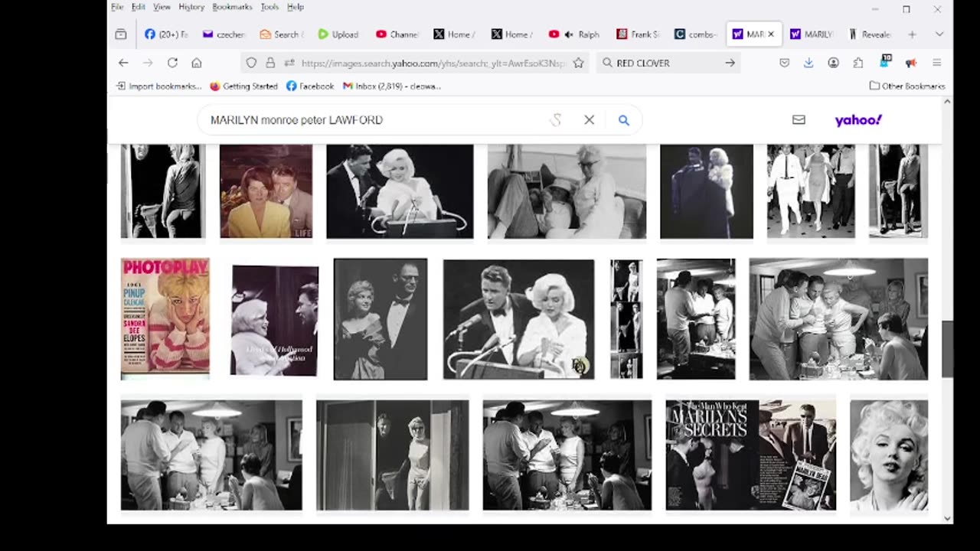
Task: Open the History menu
Action: pyautogui.click(x=191, y=7)
